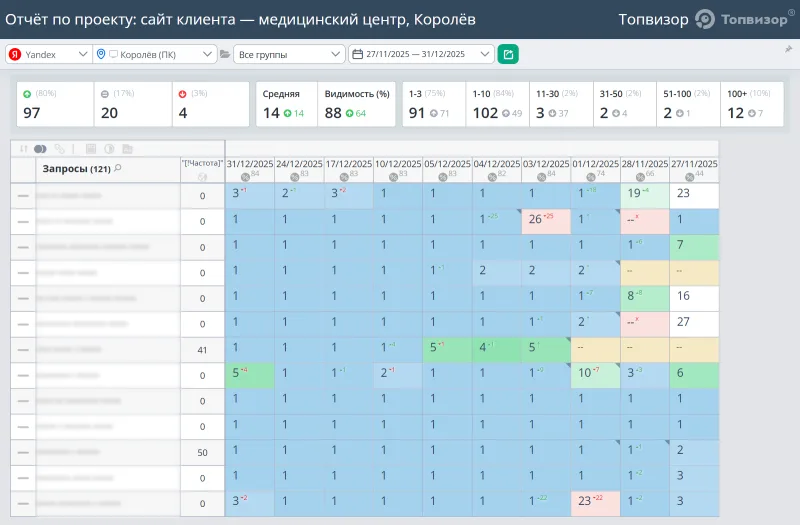Viewport: 800px width, 525px height.
Task: Click the save disk icon in table toolbar
Action: [x=91, y=149]
